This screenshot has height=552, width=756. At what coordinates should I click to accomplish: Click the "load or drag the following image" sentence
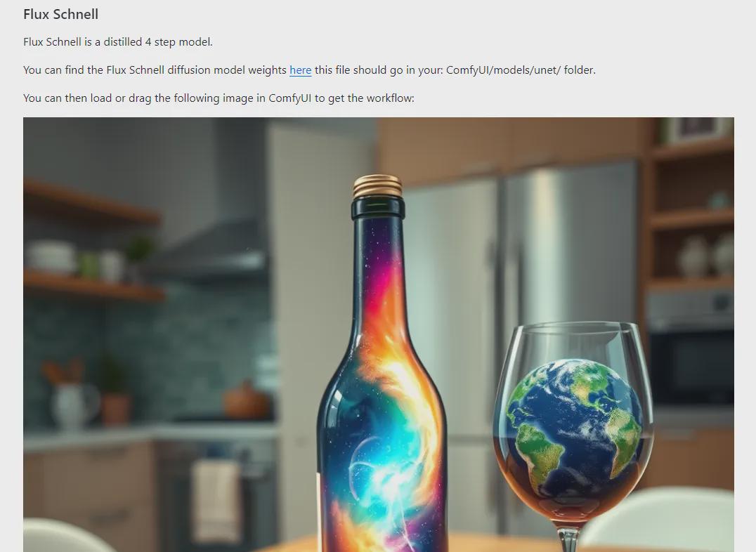coord(219,98)
